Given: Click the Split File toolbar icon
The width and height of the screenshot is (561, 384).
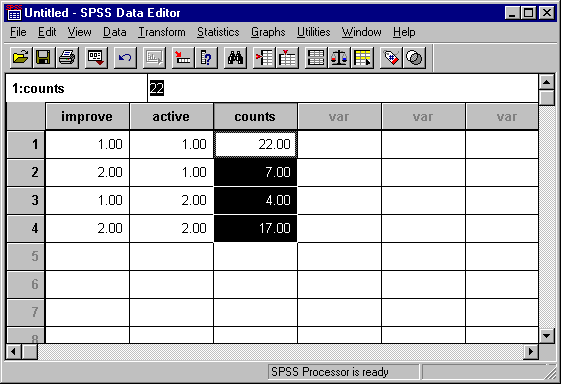Looking at the screenshot, I should (316, 58).
